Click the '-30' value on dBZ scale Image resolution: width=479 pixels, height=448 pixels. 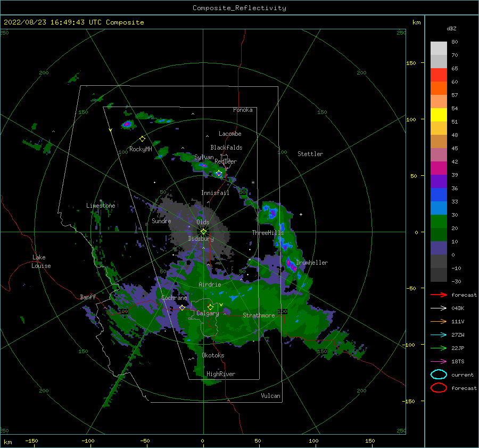pos(457,282)
